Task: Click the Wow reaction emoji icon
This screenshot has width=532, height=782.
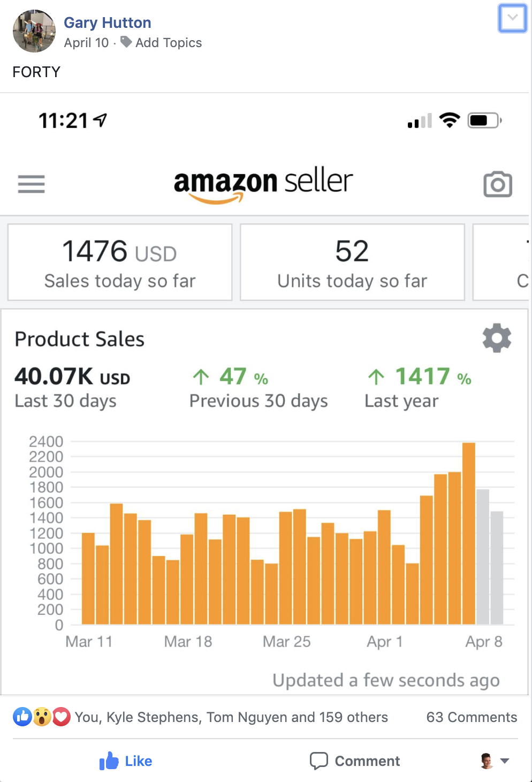Action: (42, 717)
